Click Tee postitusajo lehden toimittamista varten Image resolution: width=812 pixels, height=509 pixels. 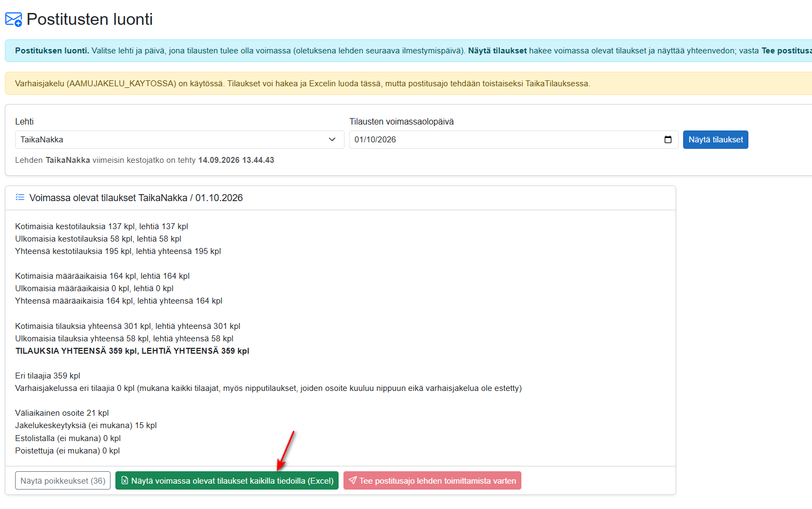tap(432, 480)
